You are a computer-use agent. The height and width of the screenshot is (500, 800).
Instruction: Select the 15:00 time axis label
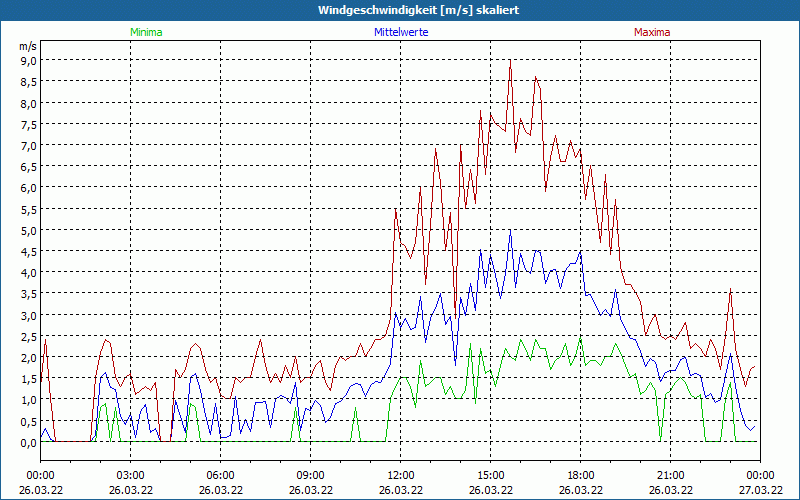[490, 475]
